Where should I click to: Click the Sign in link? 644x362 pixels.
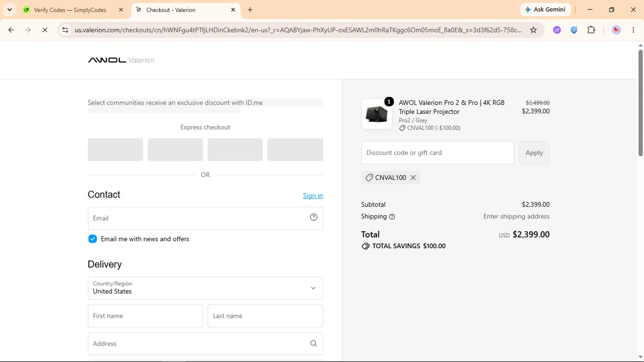pyautogui.click(x=313, y=195)
